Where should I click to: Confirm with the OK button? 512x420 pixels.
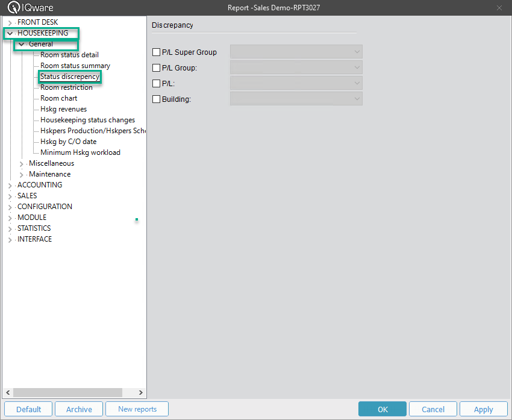click(382, 409)
